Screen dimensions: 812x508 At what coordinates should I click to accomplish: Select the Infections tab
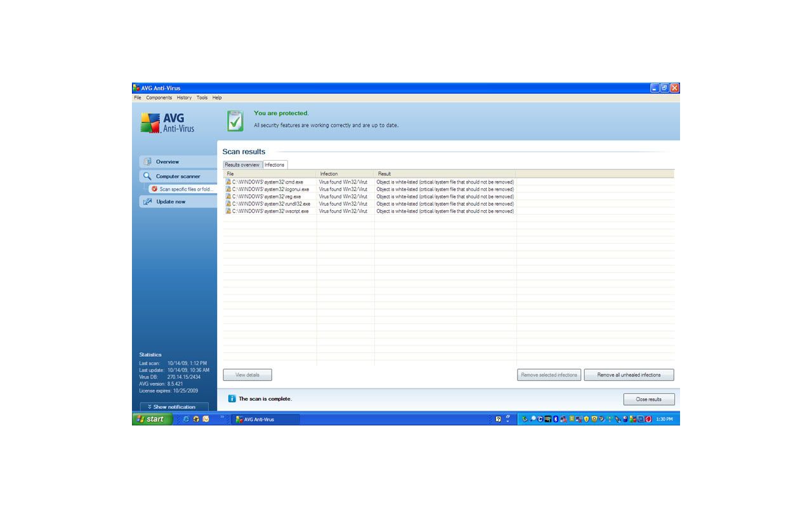pos(275,164)
